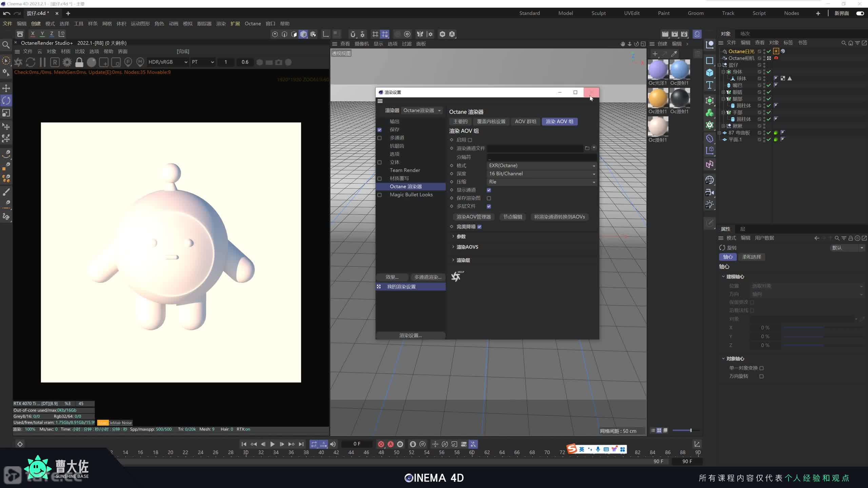
Task: Click the Octane lock resolution icon
Action: [79, 62]
